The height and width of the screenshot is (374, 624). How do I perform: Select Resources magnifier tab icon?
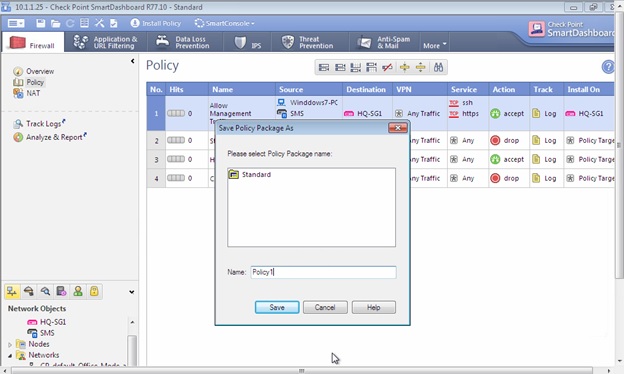tap(45, 292)
